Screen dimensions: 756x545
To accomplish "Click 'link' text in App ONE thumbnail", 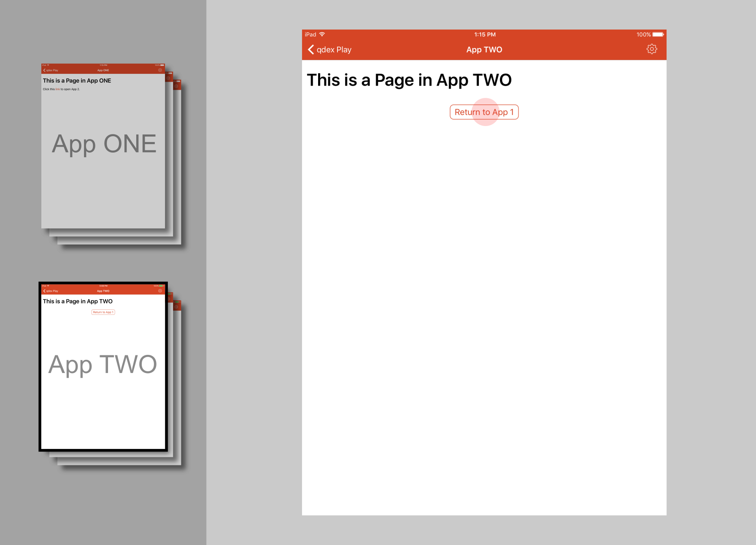I will [x=58, y=89].
